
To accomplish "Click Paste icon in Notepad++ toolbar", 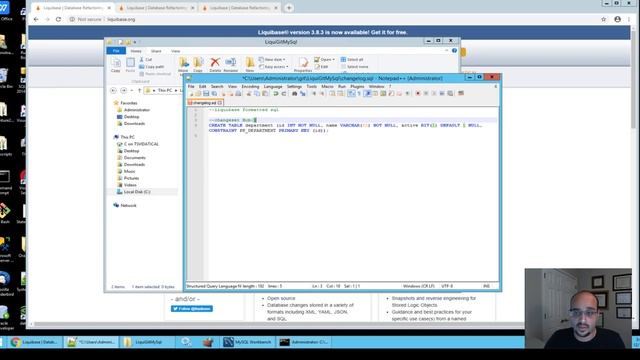I will click(x=265, y=93).
